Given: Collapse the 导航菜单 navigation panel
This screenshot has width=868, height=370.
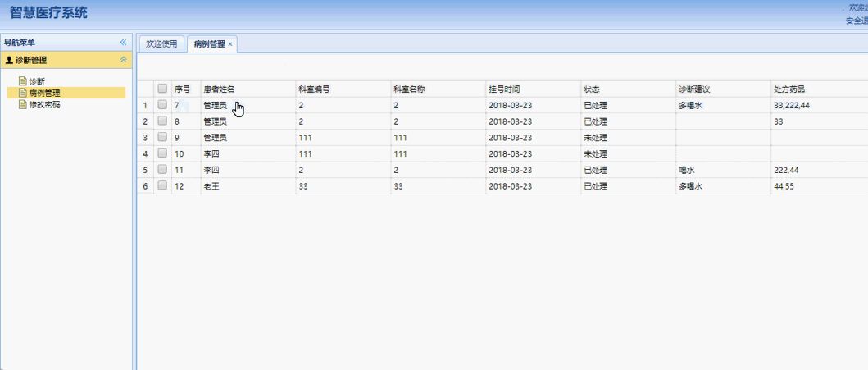Looking at the screenshot, I should (124, 42).
